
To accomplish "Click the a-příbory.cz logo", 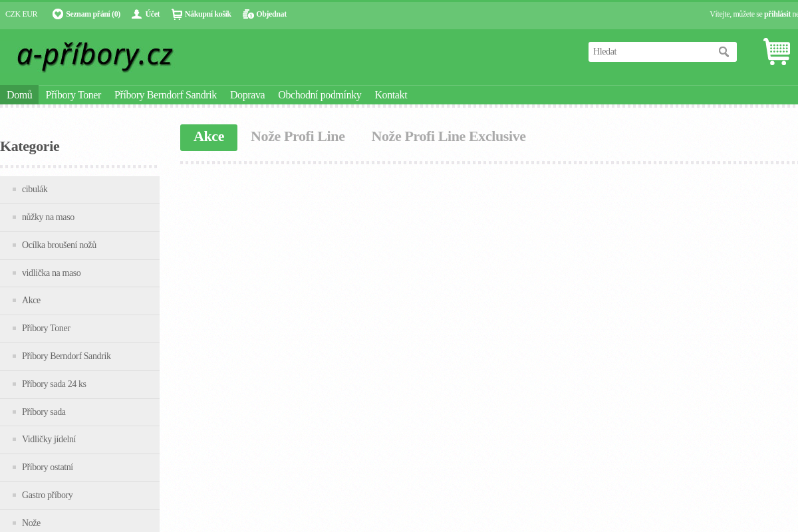I will (x=94, y=56).
